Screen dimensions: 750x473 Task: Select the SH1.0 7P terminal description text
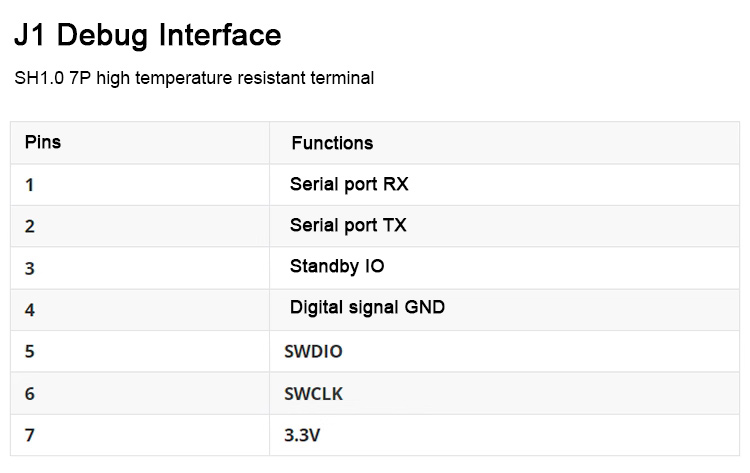pyautogui.click(x=194, y=78)
